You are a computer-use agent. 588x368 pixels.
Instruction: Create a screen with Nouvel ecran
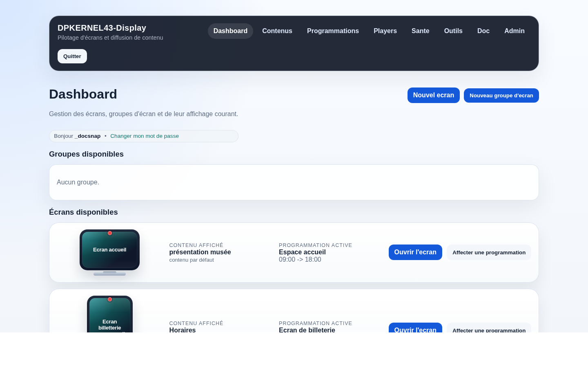click(x=434, y=95)
